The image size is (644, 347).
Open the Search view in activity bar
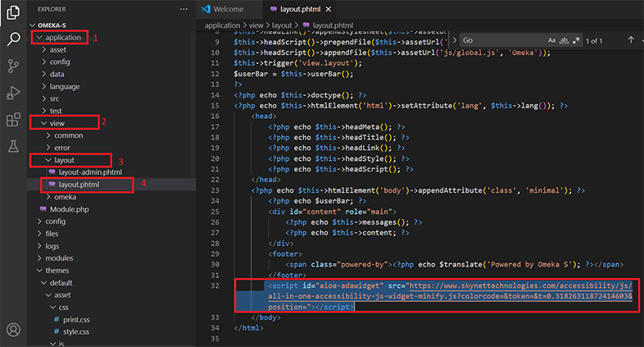[13, 39]
